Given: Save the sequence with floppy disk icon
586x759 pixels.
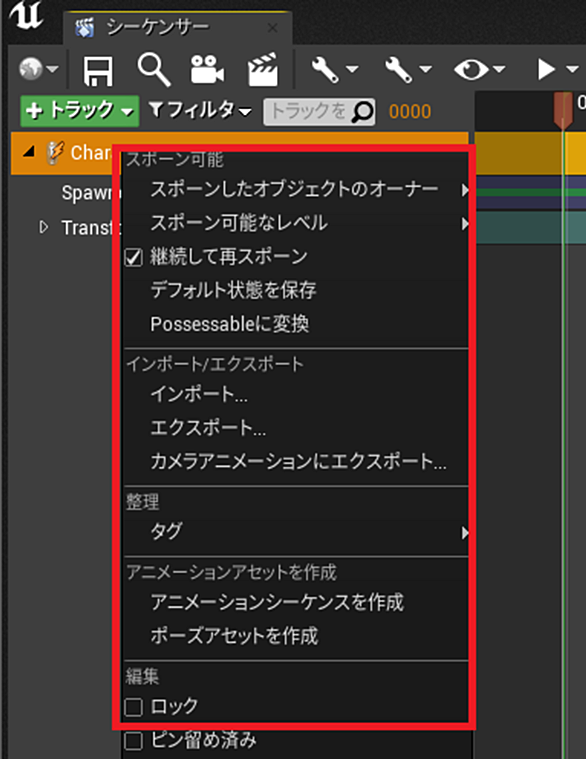Looking at the screenshot, I should [98, 71].
